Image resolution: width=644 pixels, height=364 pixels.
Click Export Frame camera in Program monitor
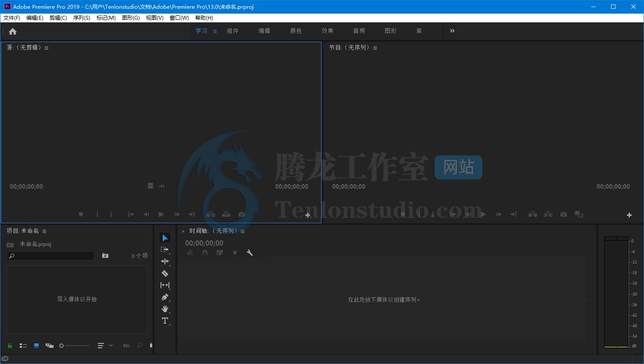tap(564, 214)
